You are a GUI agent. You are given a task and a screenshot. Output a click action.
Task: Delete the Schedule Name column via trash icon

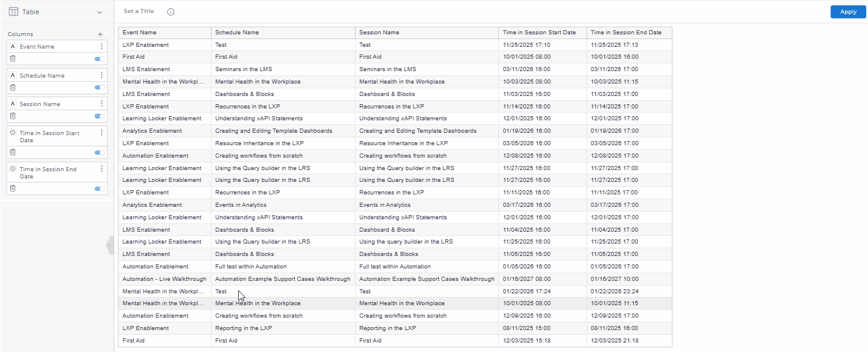click(12, 88)
